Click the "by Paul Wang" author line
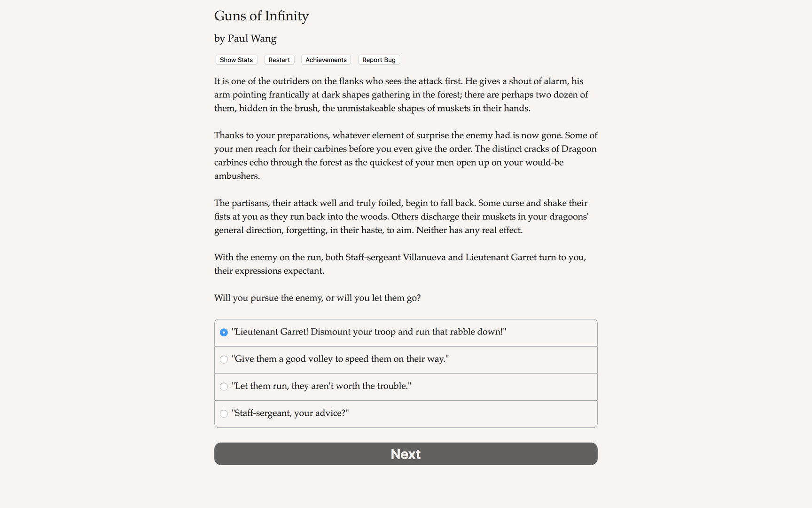Screen dimensions: 812x508 (x=245, y=39)
